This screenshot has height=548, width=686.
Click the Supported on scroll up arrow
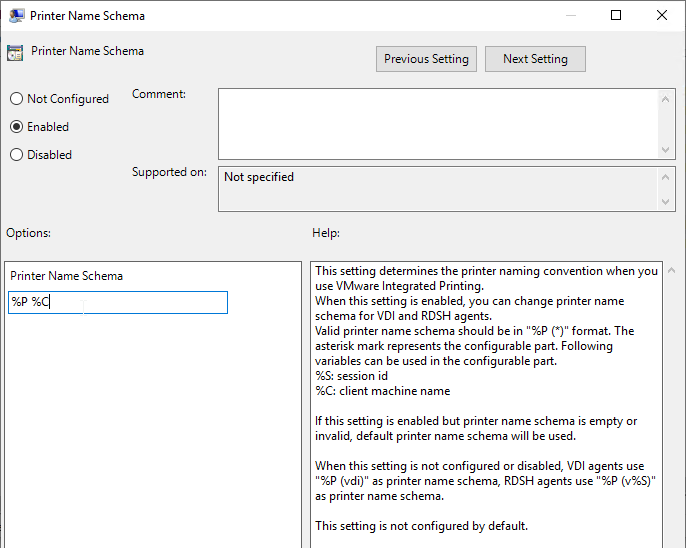[665, 177]
